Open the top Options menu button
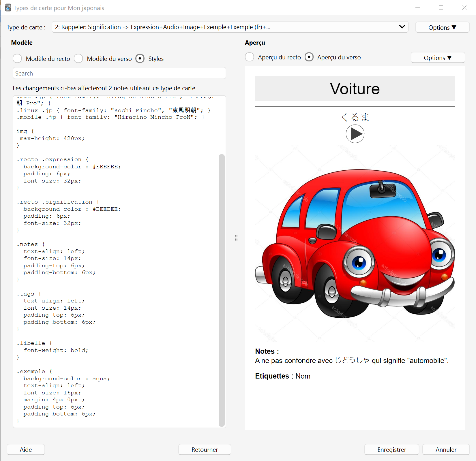The image size is (476, 461). pyautogui.click(x=442, y=27)
